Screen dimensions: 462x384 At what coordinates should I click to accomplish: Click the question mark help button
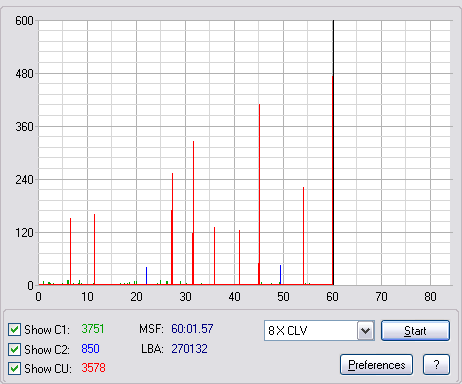click(436, 365)
